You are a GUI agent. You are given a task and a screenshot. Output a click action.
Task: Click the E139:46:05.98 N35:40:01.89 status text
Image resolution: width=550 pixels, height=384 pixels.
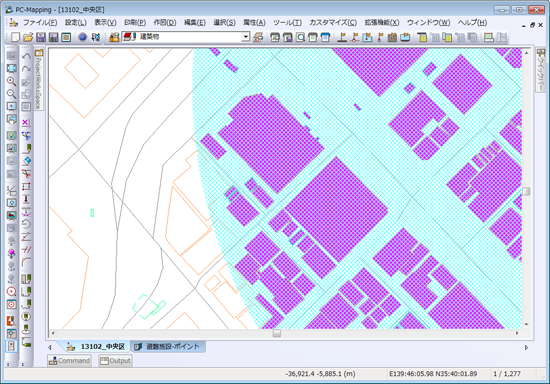coord(433,374)
